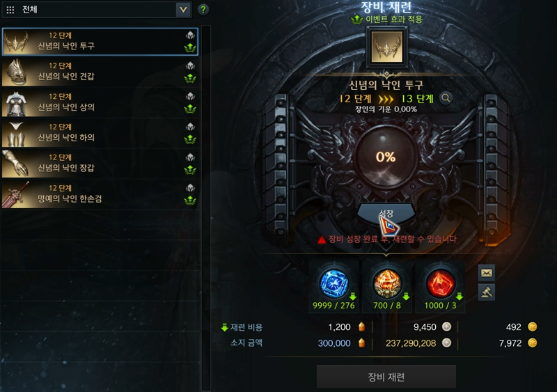The height and width of the screenshot is (392, 557).
Task: Choose 신념의 낙인 하의 in the list
Action: tap(100, 133)
